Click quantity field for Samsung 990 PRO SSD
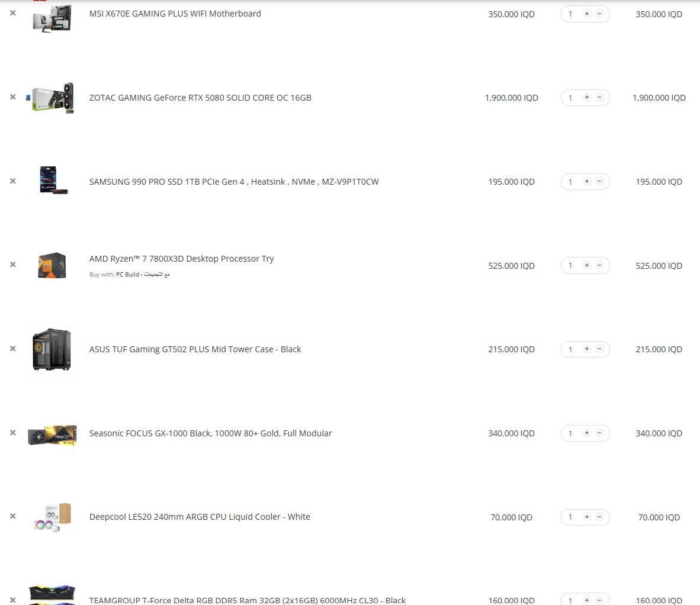Image resolution: width=700 pixels, height=605 pixels. pos(570,182)
